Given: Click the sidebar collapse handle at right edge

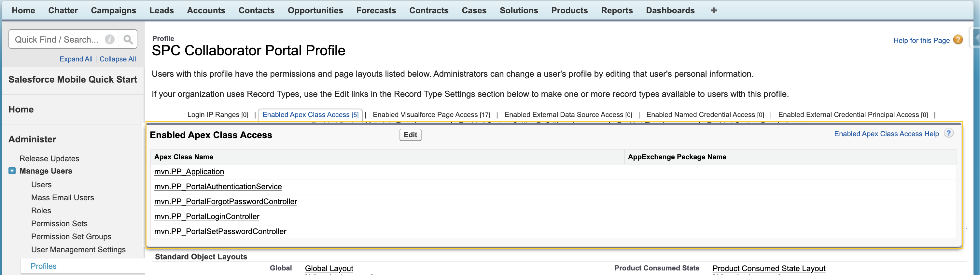Looking at the screenshot, I should click(976, 38).
